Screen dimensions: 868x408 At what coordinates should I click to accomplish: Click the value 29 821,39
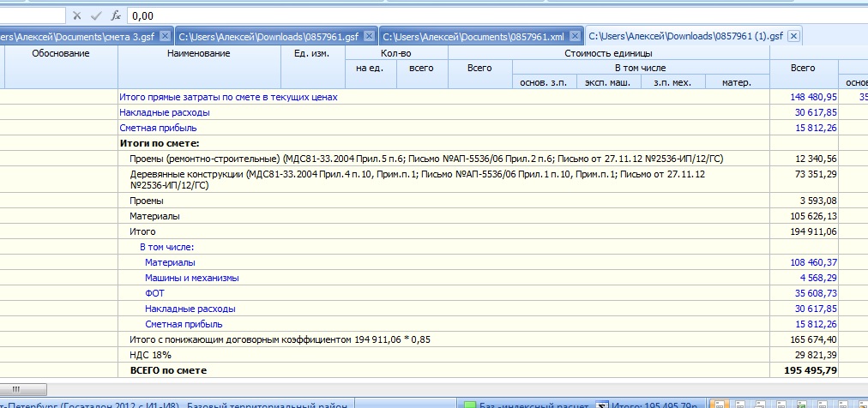point(816,355)
